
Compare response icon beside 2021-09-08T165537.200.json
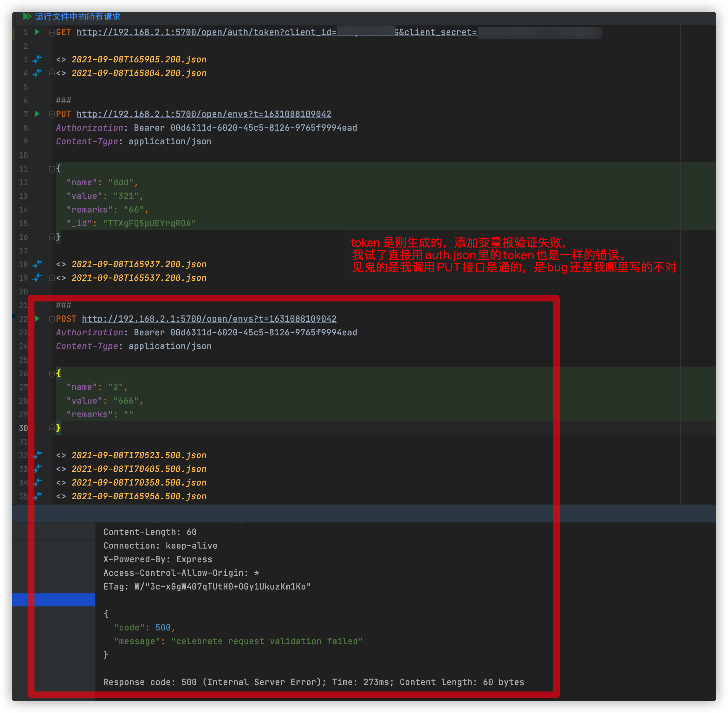coord(37,278)
